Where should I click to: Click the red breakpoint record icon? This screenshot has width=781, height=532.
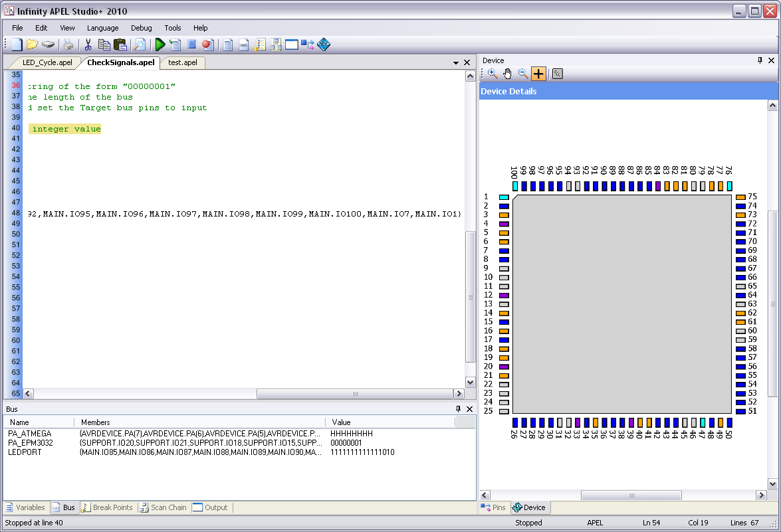click(x=207, y=44)
